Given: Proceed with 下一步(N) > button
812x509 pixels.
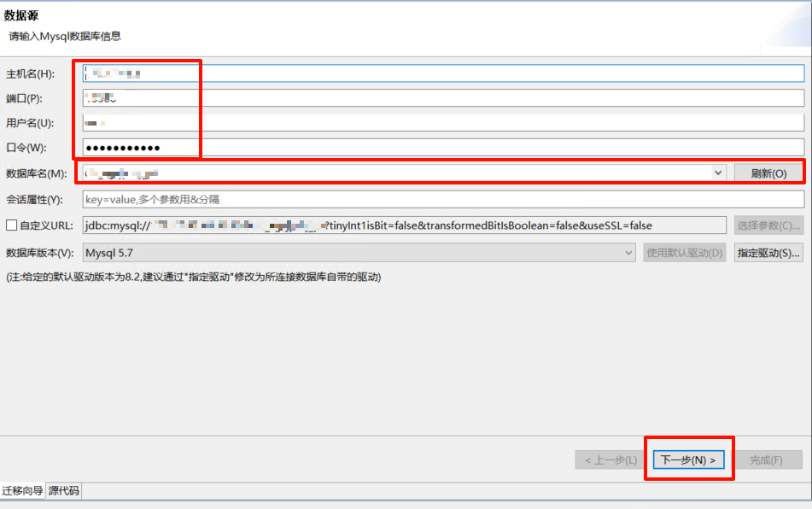Looking at the screenshot, I should pos(689,460).
